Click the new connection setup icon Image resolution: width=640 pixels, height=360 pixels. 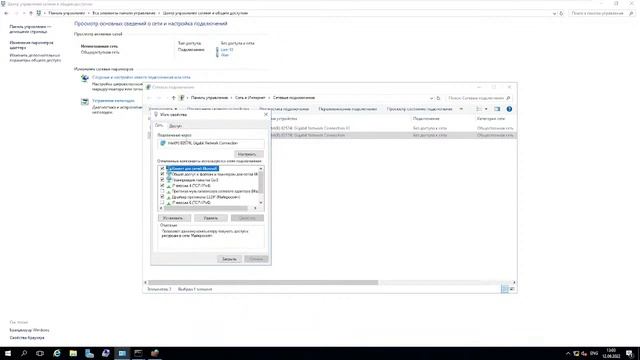(x=84, y=78)
